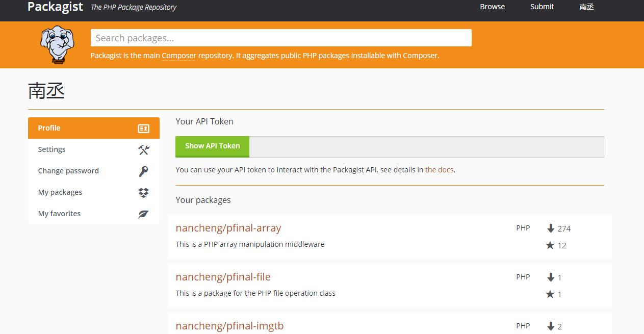Open the Profile sidebar tab
Screen dimensions: 644x334
pos(94,128)
